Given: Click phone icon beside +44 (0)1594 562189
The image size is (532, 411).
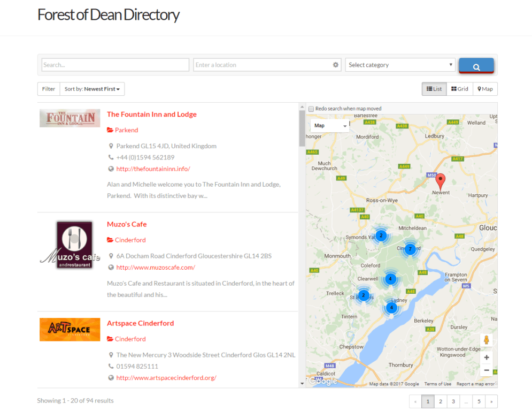Looking at the screenshot, I should point(111,157).
